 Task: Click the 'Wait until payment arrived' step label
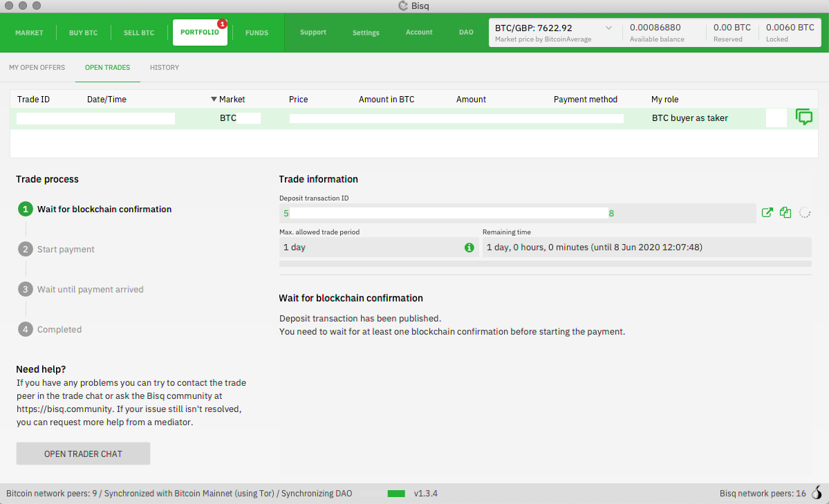(x=90, y=289)
